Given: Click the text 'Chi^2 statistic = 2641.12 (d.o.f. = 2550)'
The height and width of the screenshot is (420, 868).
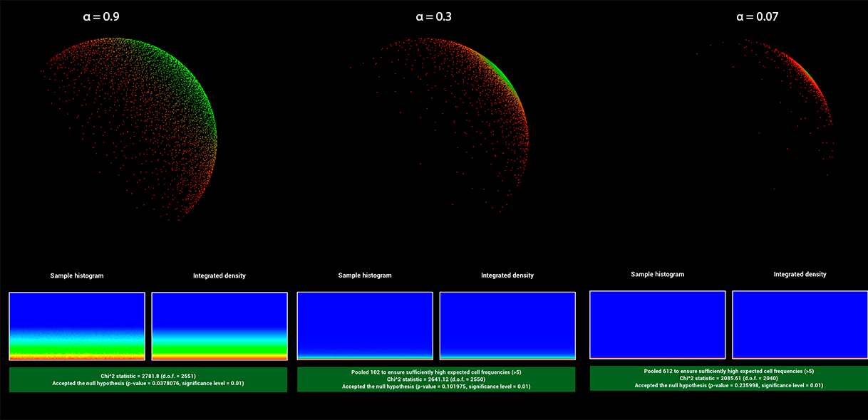Looking at the screenshot, I should pyautogui.click(x=436, y=379).
